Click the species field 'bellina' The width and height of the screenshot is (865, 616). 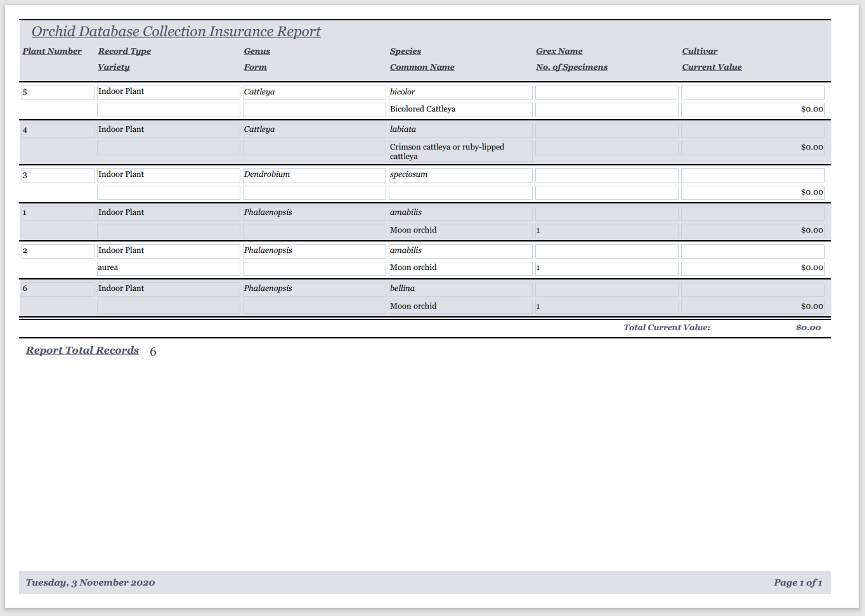tap(460, 289)
